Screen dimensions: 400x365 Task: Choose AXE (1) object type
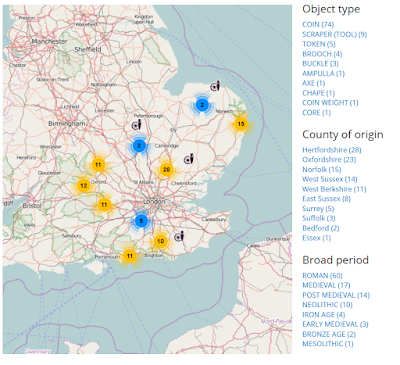[x=313, y=83]
